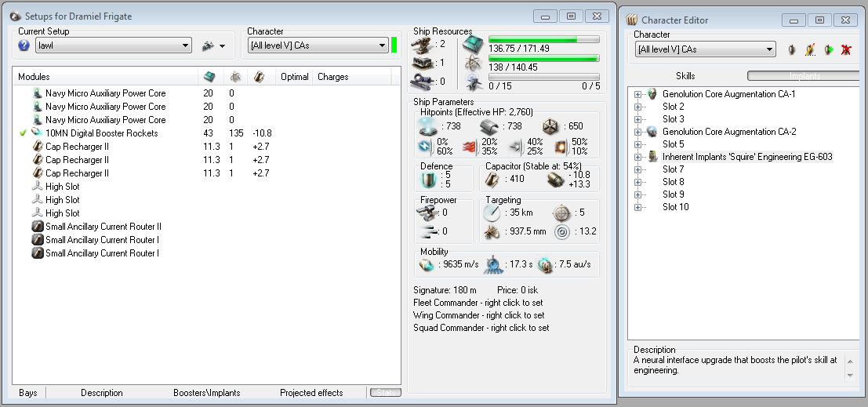
Task: Click the align time icon showing 17.3 s
Action: pos(492,265)
